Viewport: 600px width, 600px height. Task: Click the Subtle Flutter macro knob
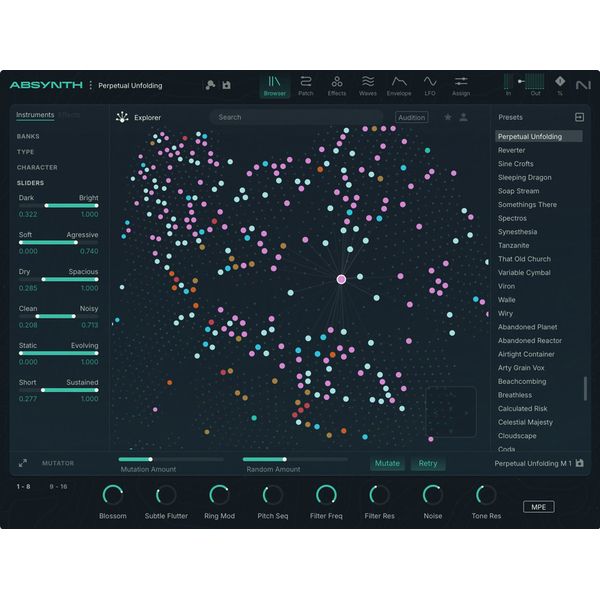pos(166,495)
